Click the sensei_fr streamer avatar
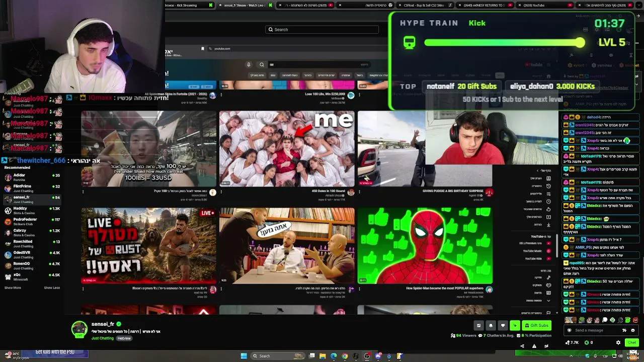644x362 pixels. click(x=79, y=329)
